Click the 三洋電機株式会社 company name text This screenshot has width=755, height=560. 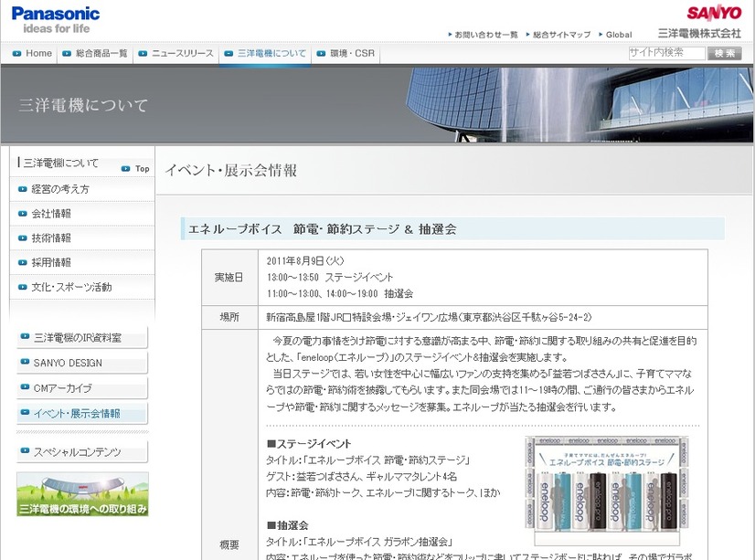point(699,33)
